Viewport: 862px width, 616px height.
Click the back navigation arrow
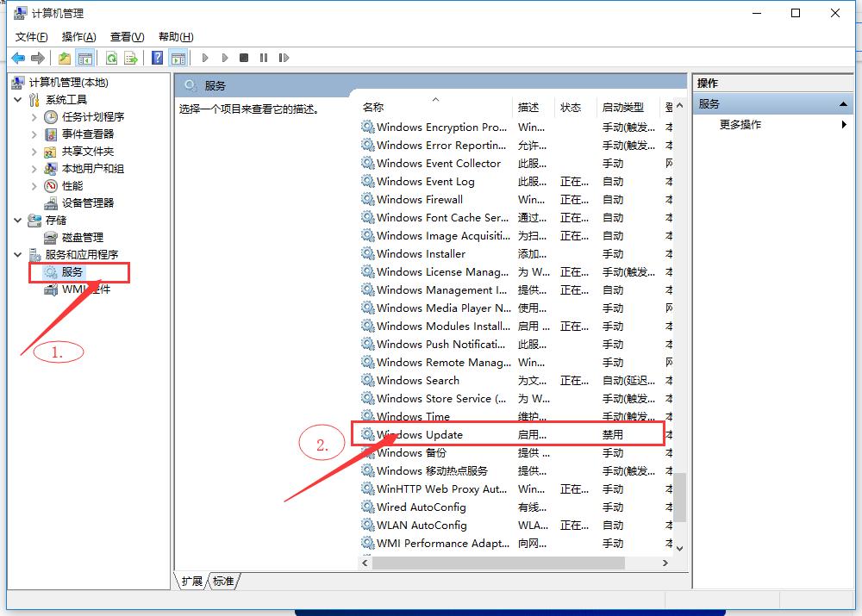pyautogui.click(x=18, y=58)
